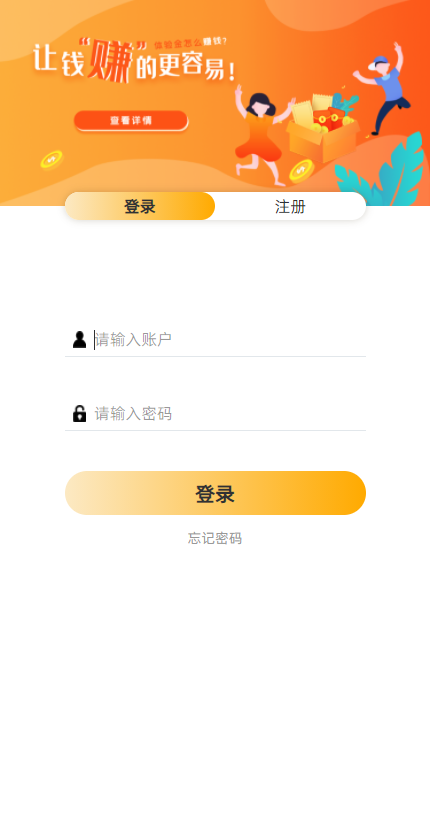Switch to the 登录 tab
Viewport: 430px width, 828px height.
[x=140, y=206]
